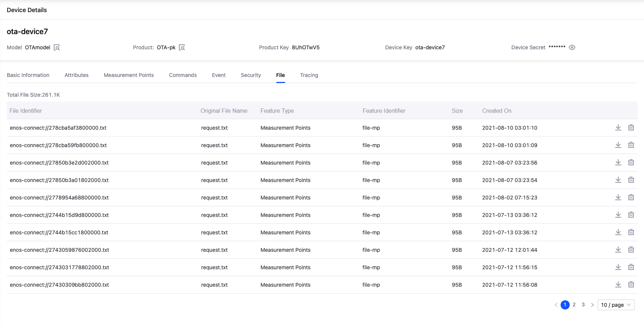Open the OTAmodel model details icon
Image resolution: width=644 pixels, height=325 pixels.
(56, 47)
